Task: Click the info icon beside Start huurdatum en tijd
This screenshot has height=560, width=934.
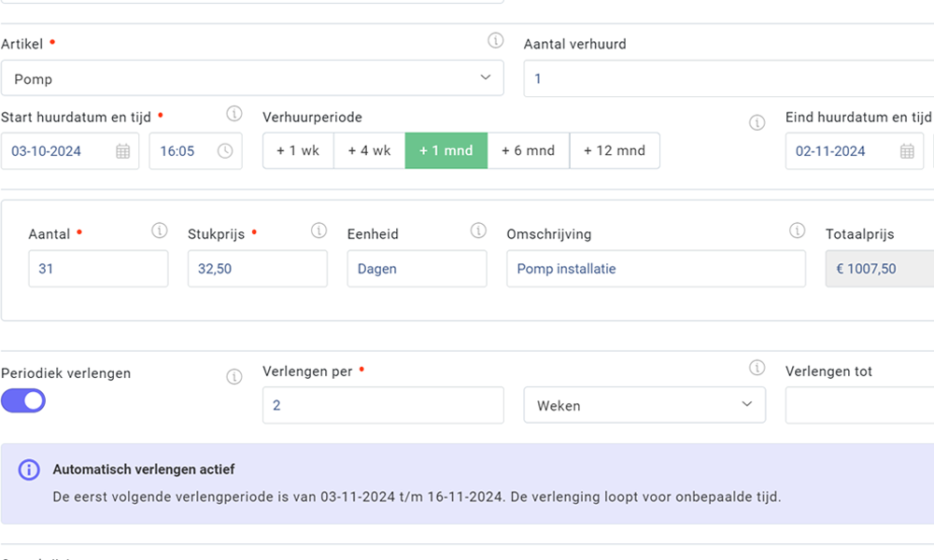Action: point(233,113)
